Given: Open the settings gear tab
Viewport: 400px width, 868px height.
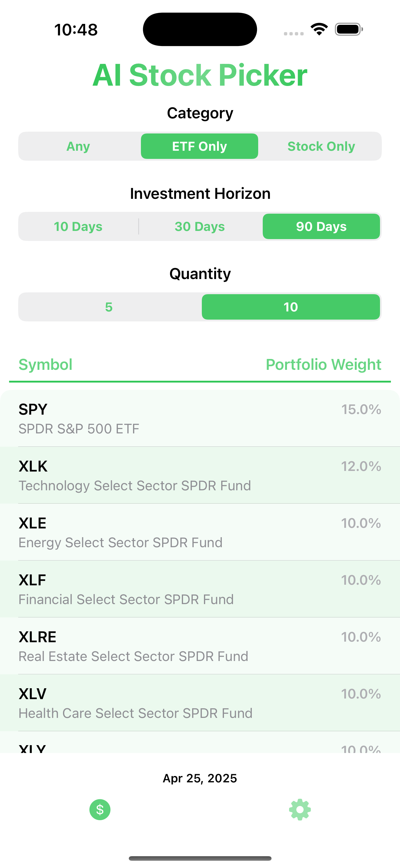Looking at the screenshot, I should pyautogui.click(x=300, y=809).
